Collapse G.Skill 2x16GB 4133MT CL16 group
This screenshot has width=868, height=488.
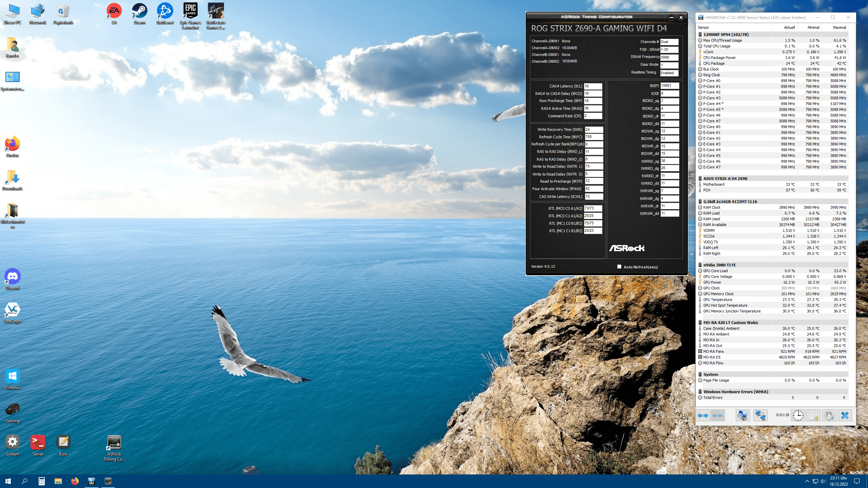click(700, 201)
